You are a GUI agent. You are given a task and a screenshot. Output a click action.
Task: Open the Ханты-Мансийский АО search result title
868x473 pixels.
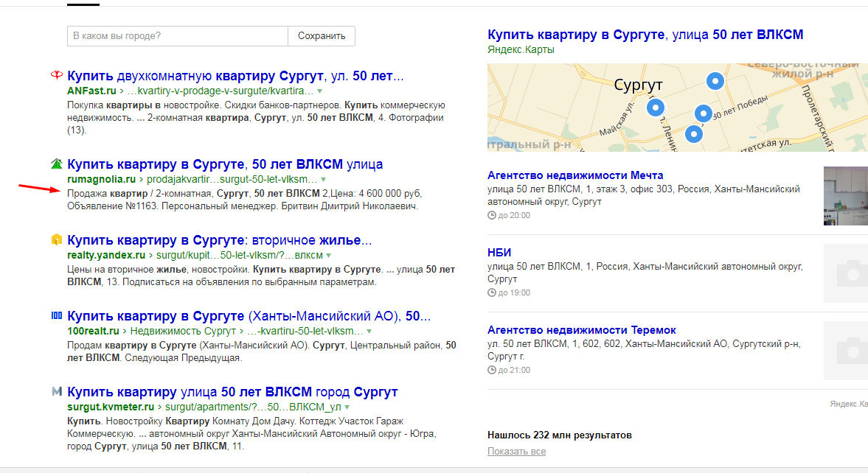pyautogui.click(x=249, y=316)
